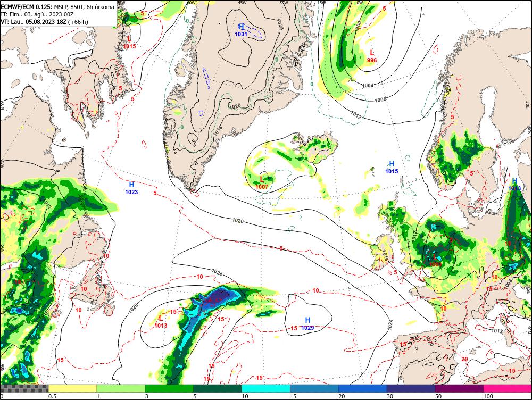
Task: Click the H 1023 high marker
Action: pyautogui.click(x=131, y=188)
